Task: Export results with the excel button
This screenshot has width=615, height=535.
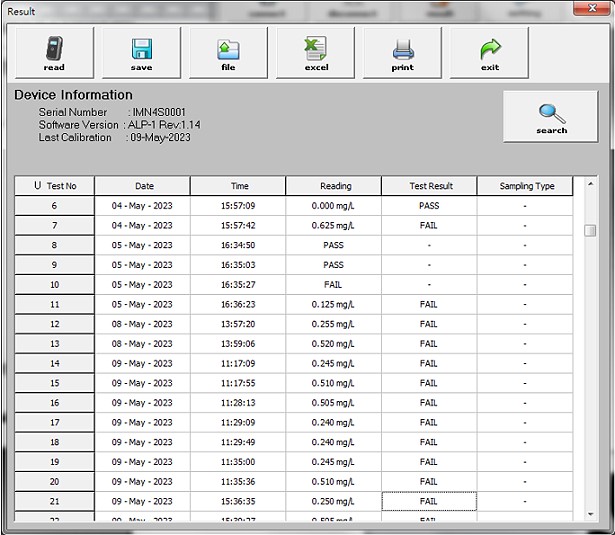Action: [x=316, y=53]
